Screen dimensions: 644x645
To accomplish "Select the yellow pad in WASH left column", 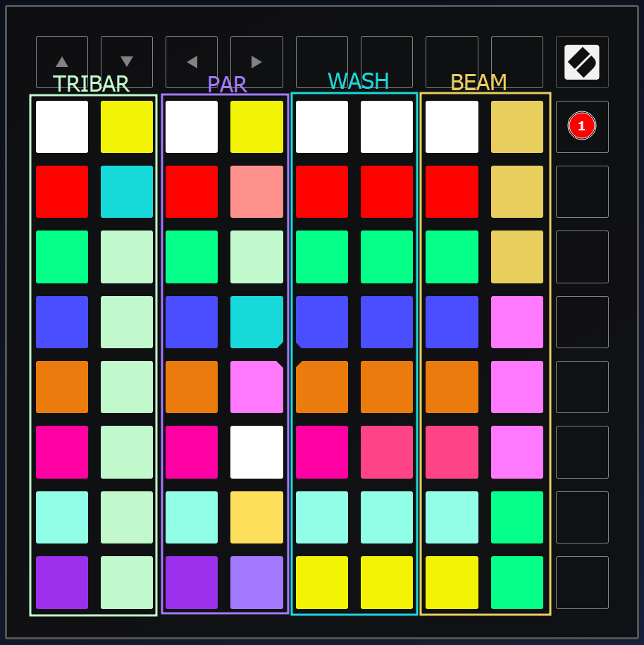I will point(322,582).
